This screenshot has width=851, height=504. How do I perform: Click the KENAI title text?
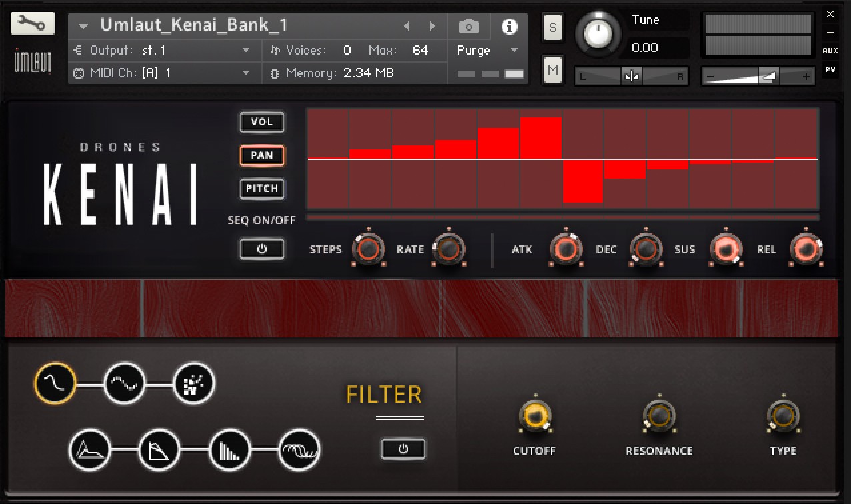[x=120, y=194]
